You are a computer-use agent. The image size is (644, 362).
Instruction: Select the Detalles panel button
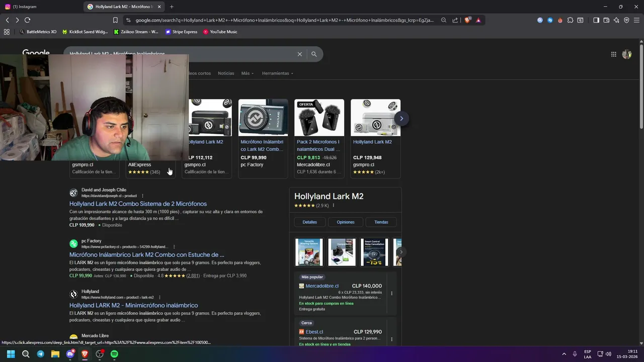pos(310,222)
